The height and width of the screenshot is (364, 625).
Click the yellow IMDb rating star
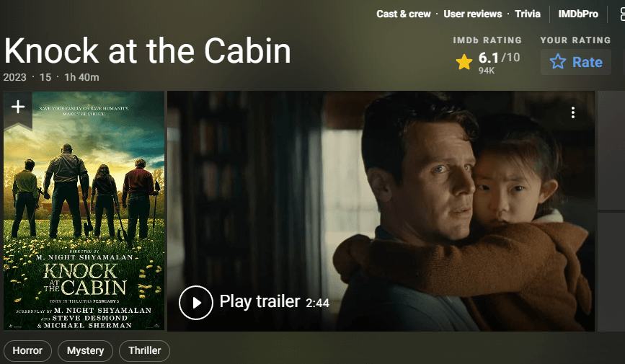pos(464,62)
